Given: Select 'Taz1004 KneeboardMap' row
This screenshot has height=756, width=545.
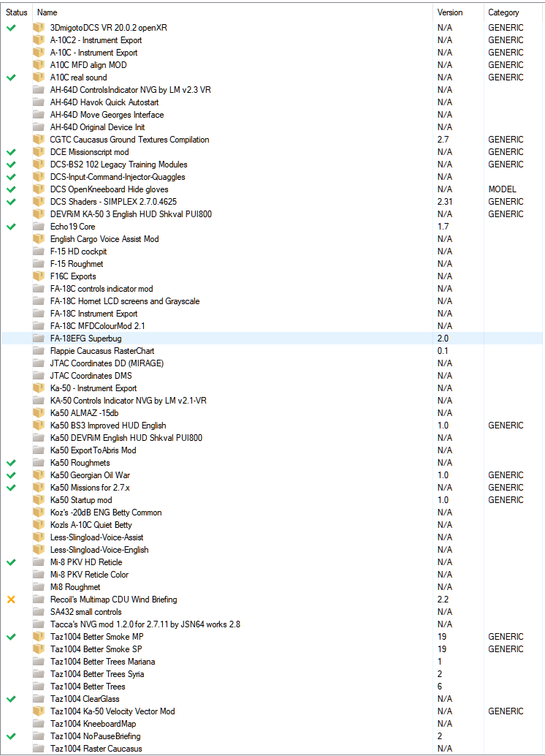Looking at the screenshot, I should pos(272,724).
